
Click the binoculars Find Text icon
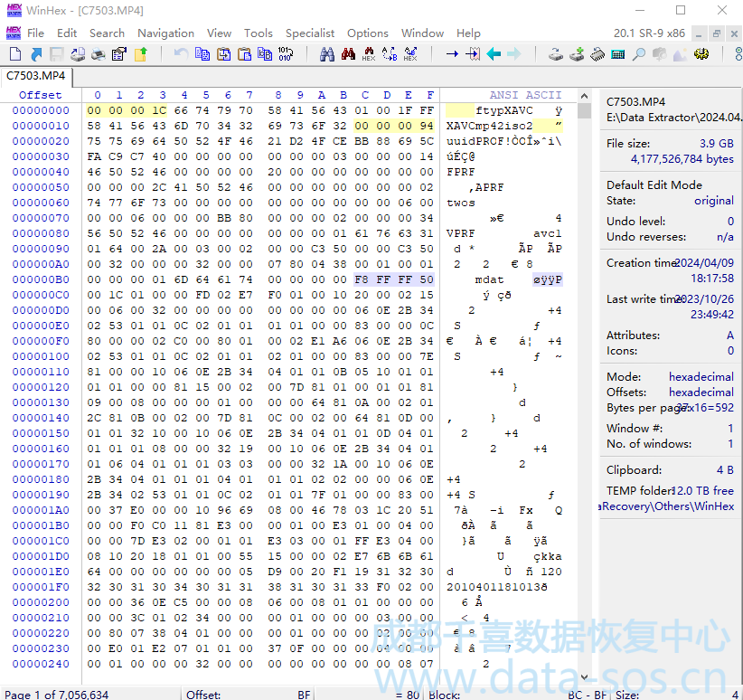click(327, 54)
